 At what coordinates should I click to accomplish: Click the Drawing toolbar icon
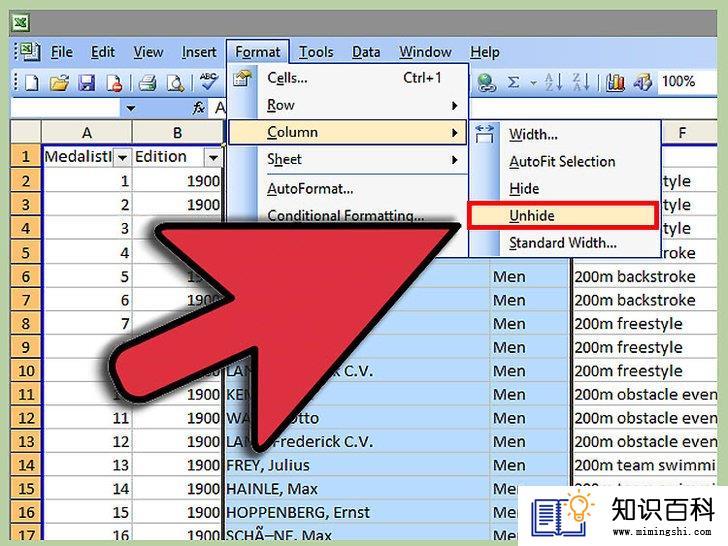[x=643, y=82]
